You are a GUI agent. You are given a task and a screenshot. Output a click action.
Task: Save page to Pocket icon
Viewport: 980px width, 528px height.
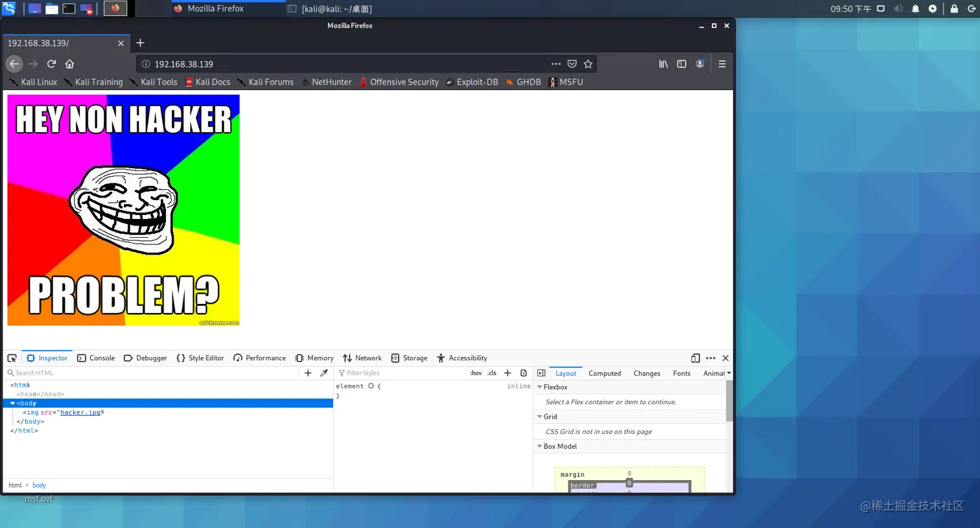pos(572,64)
